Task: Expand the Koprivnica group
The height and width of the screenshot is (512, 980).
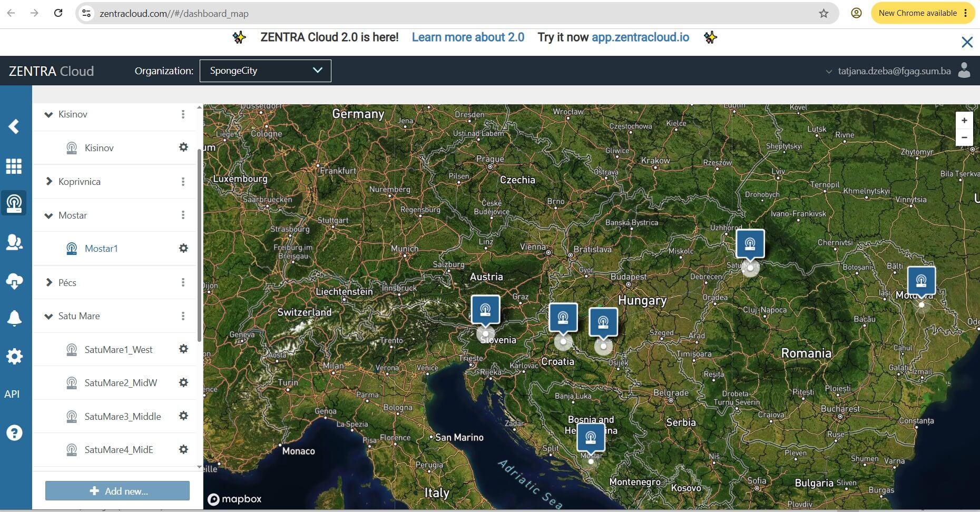Action: (48, 182)
